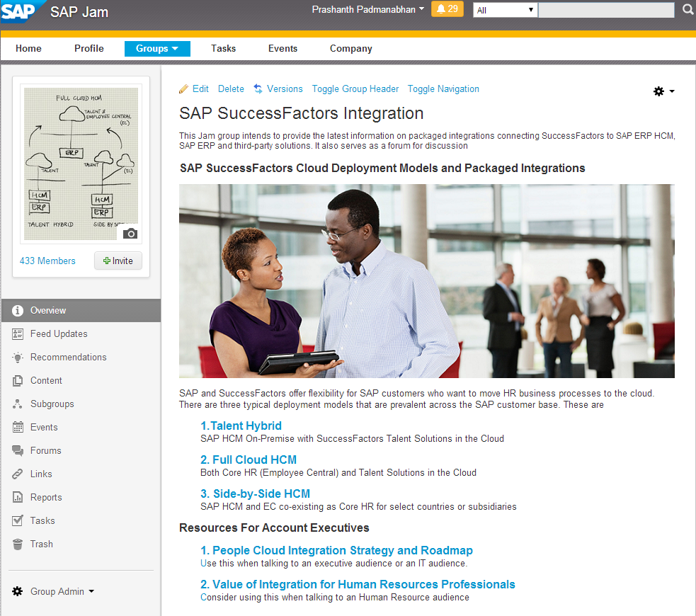
Task: Open Recommendations from the sidebar
Action: coord(67,357)
